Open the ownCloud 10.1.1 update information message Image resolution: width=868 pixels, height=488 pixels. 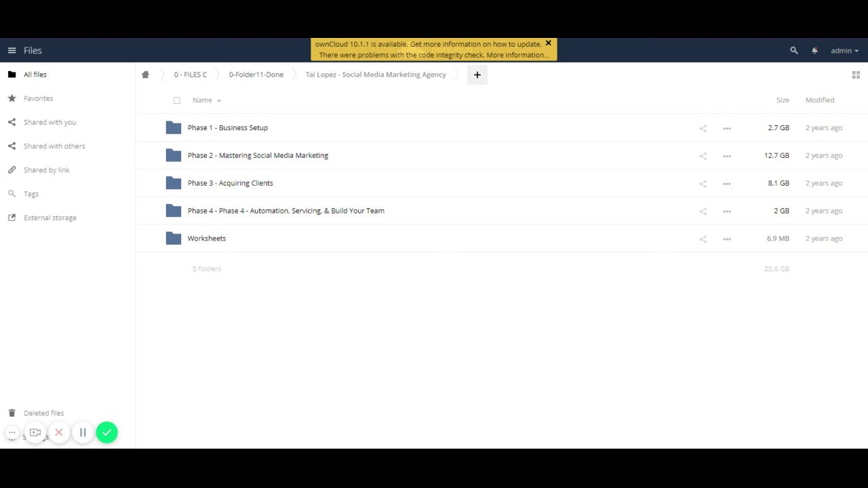click(x=429, y=44)
